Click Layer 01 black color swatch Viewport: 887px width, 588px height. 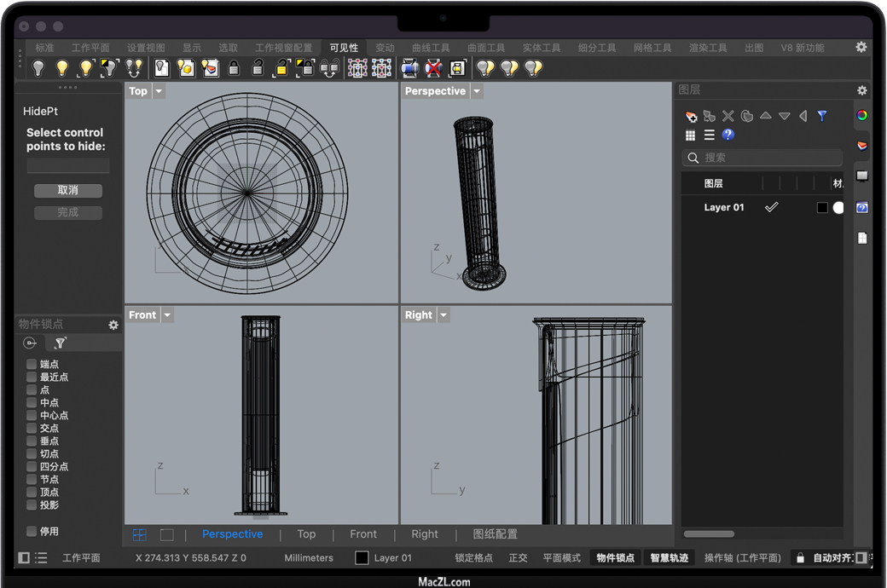point(822,208)
